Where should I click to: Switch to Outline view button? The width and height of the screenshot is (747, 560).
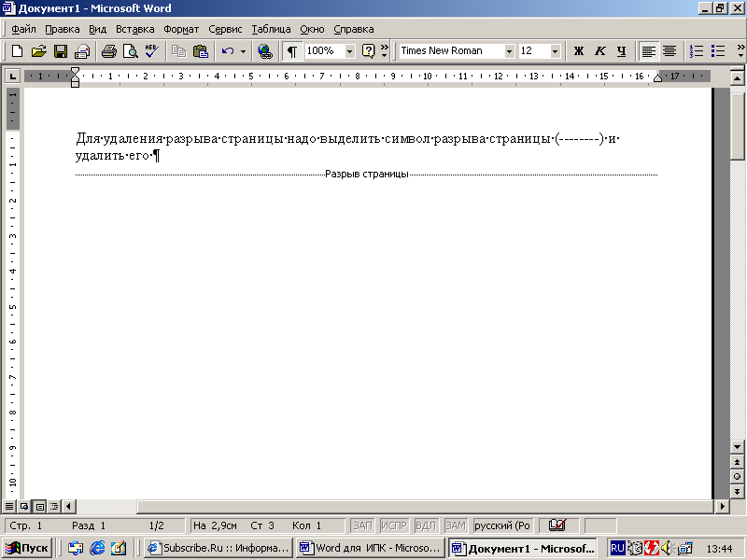pos(54,506)
